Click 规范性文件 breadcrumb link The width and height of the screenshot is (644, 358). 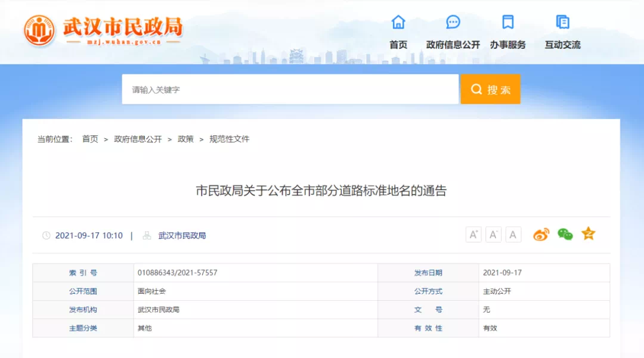tap(229, 139)
